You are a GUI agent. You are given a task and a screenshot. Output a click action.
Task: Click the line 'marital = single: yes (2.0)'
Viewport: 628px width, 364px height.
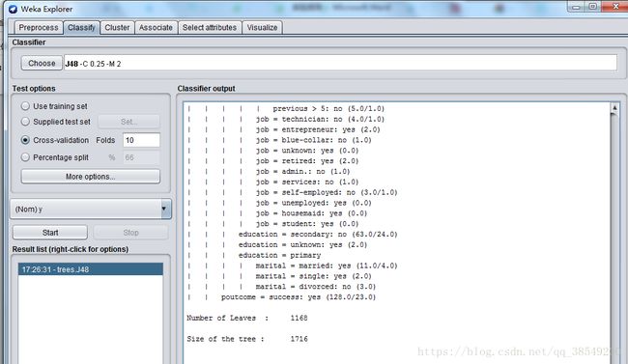point(314,276)
